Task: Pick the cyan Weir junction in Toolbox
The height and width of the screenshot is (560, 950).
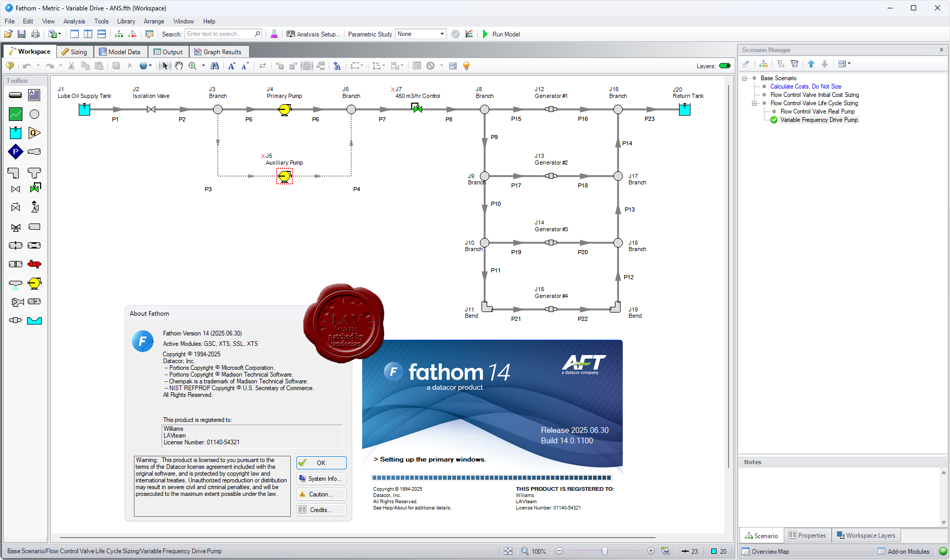Action: 34,320
